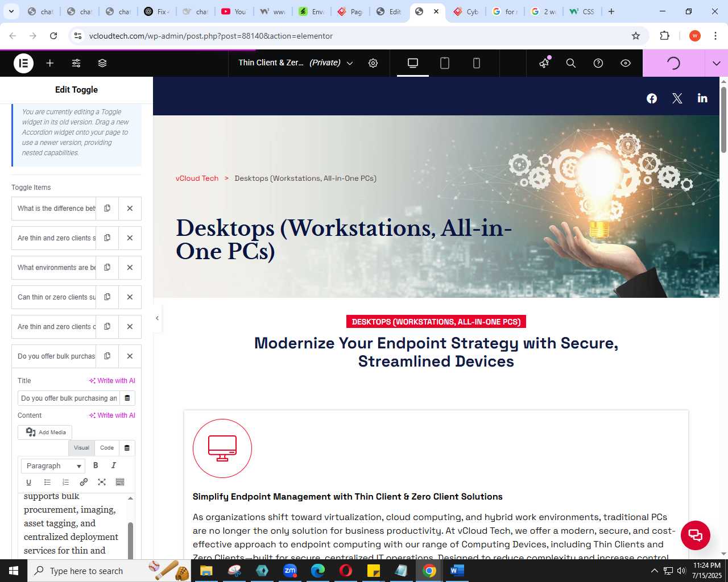Open Zoom from the taskbar
This screenshot has height=582, width=728.
(290, 571)
